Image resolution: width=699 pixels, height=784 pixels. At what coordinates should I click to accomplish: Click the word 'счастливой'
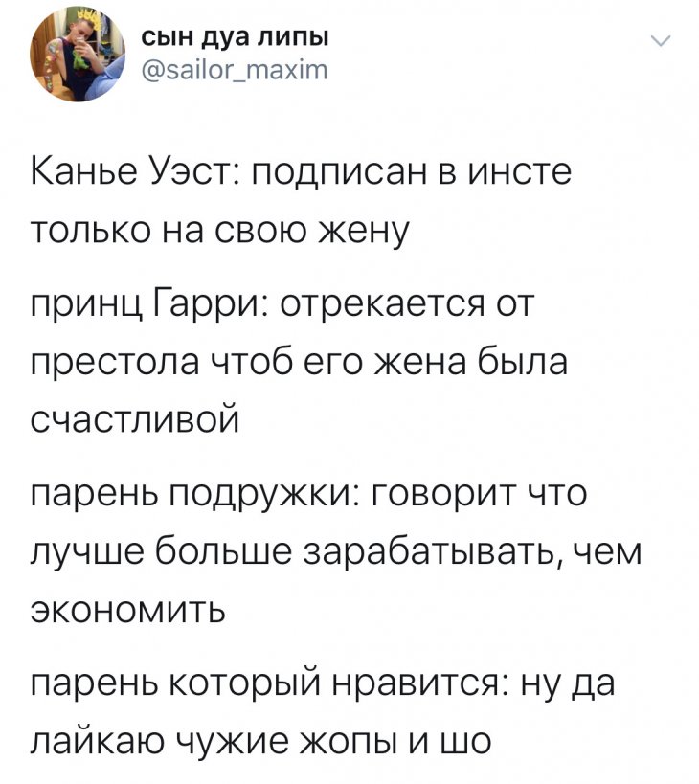click(135, 419)
